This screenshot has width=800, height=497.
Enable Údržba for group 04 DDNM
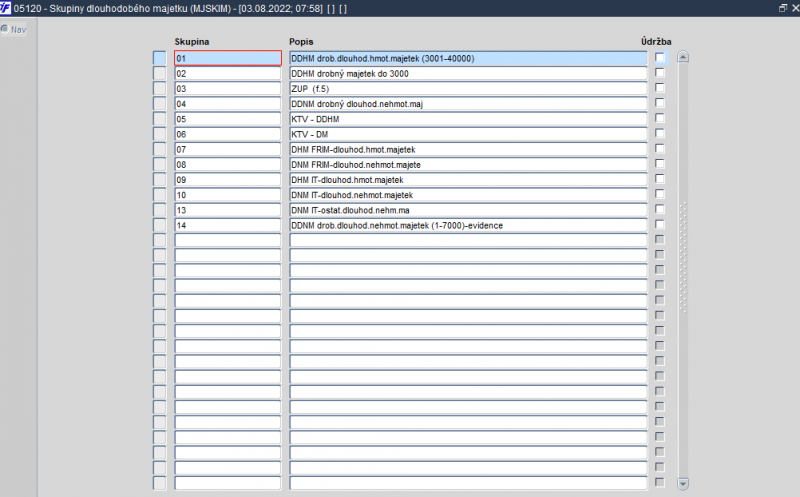point(660,103)
